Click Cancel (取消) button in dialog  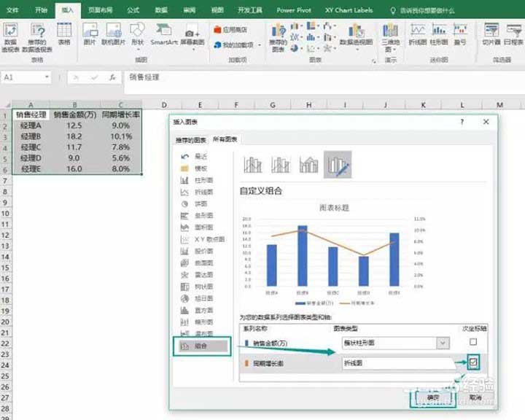475,397
